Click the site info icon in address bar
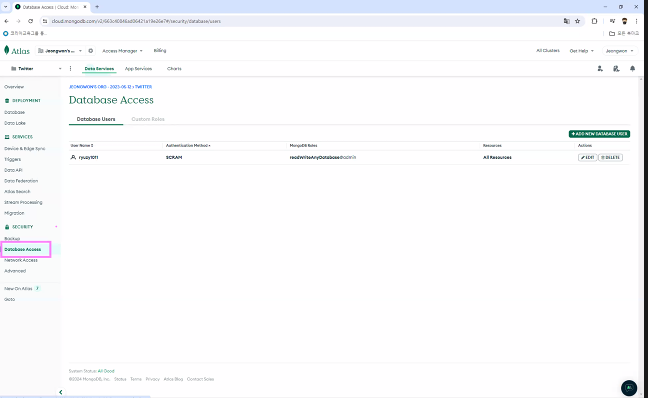 click(x=45, y=21)
